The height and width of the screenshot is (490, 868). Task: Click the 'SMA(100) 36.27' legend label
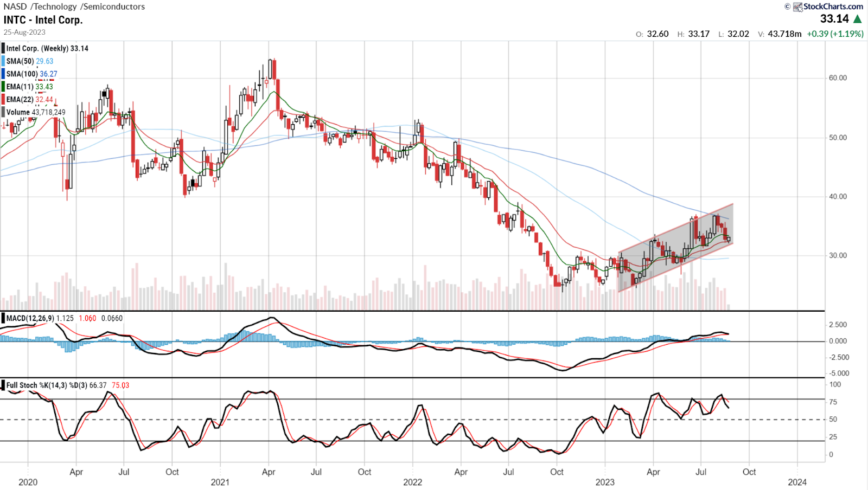[31, 74]
